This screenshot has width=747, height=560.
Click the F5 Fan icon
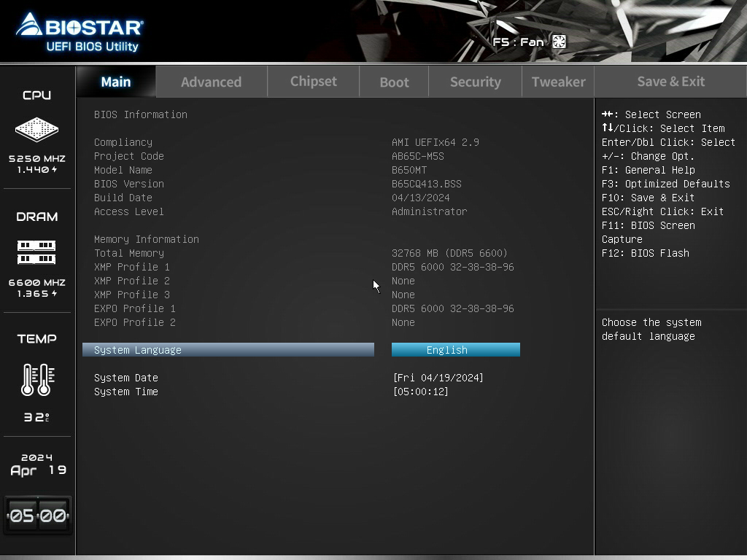pos(559,42)
